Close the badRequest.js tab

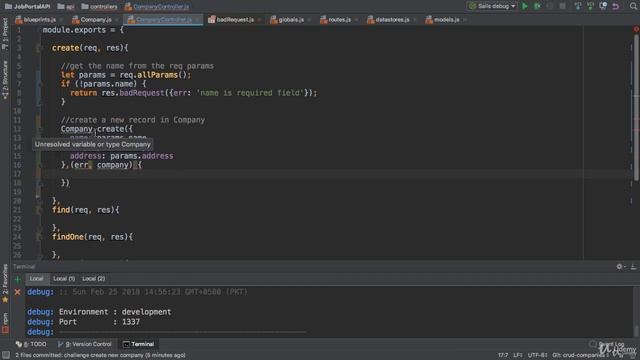click(x=259, y=20)
